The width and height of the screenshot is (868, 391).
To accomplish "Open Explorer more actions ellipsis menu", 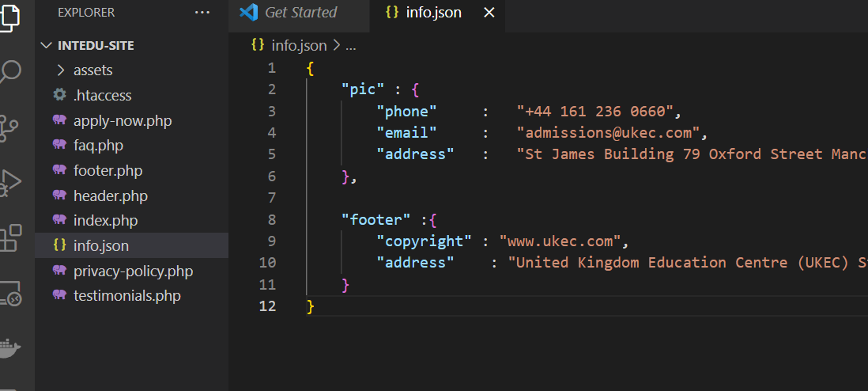I will click(x=202, y=13).
